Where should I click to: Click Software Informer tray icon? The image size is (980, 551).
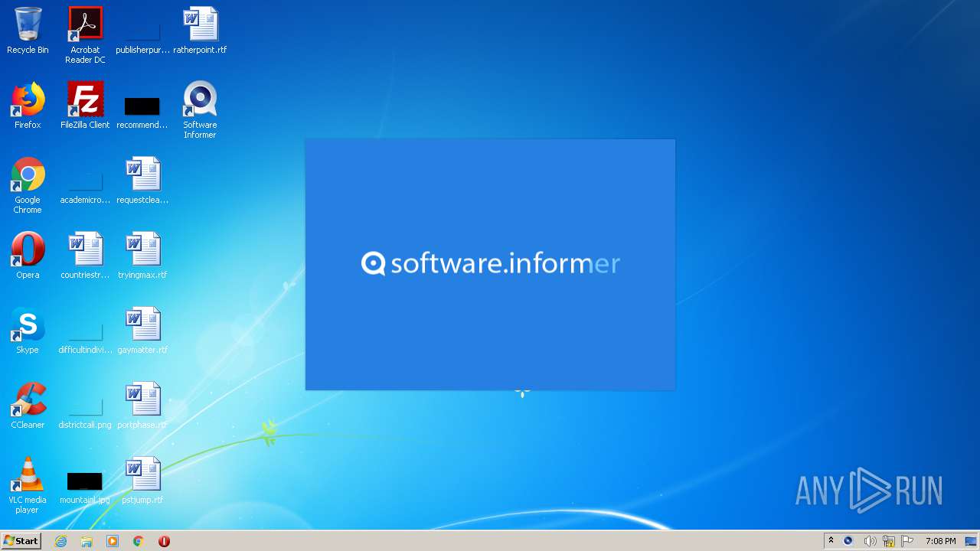tap(848, 541)
